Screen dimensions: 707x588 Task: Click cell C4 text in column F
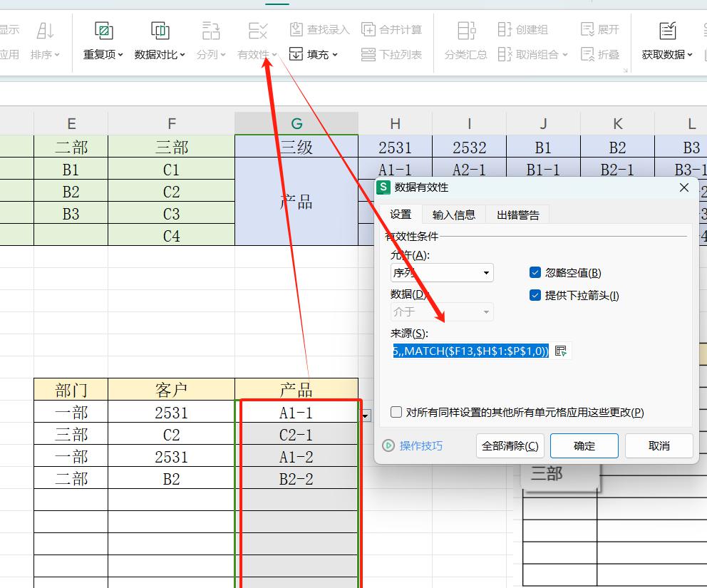coord(171,235)
